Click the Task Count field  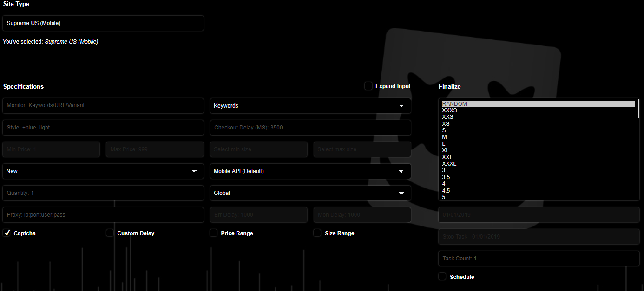click(x=539, y=259)
